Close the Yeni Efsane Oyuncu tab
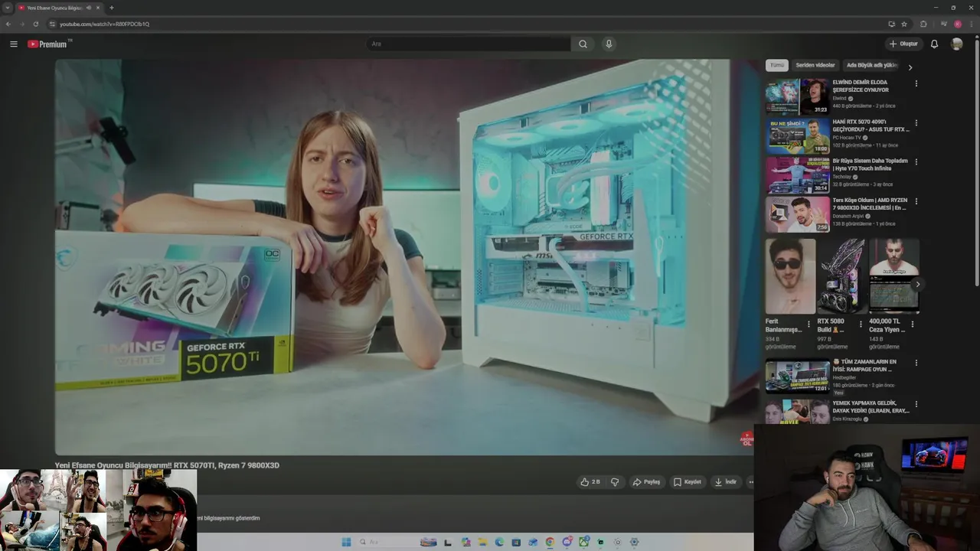The width and height of the screenshot is (980, 551). click(x=97, y=8)
